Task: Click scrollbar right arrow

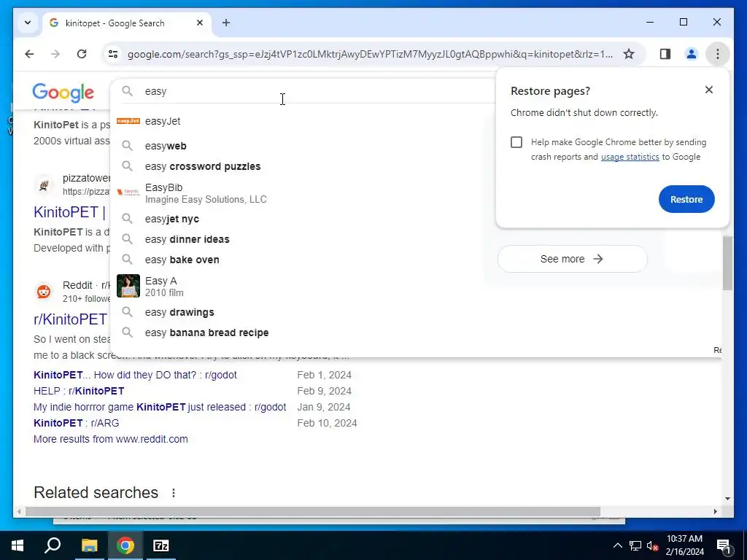Action: [x=716, y=511]
